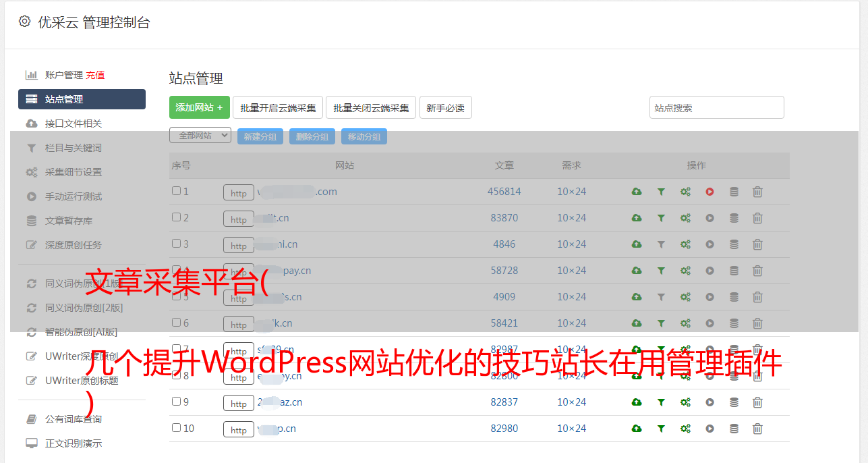
Task: Open 智能伪原创[AI版] sidebar item
Action: [x=81, y=332]
